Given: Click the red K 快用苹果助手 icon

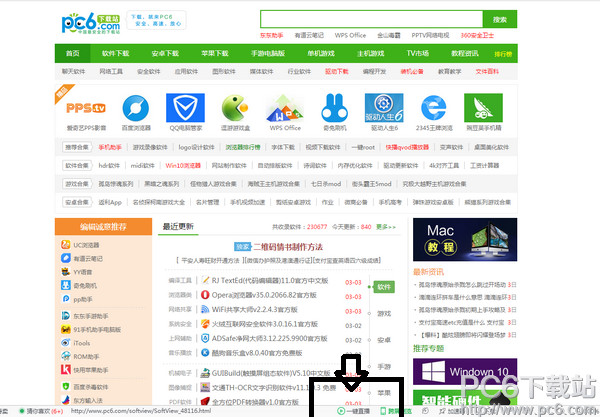Looking at the screenshot, I should (x=65, y=370).
